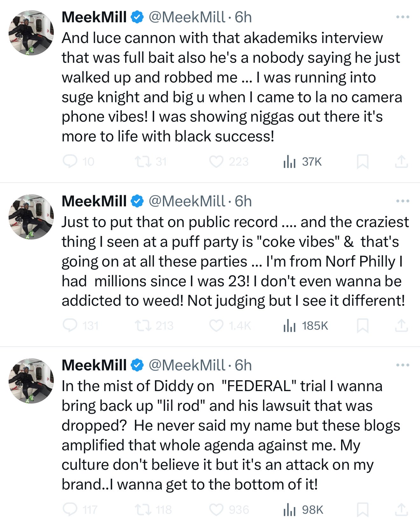Share the akademiks interview tweet
The width and height of the screenshot is (420, 522).
point(401,161)
